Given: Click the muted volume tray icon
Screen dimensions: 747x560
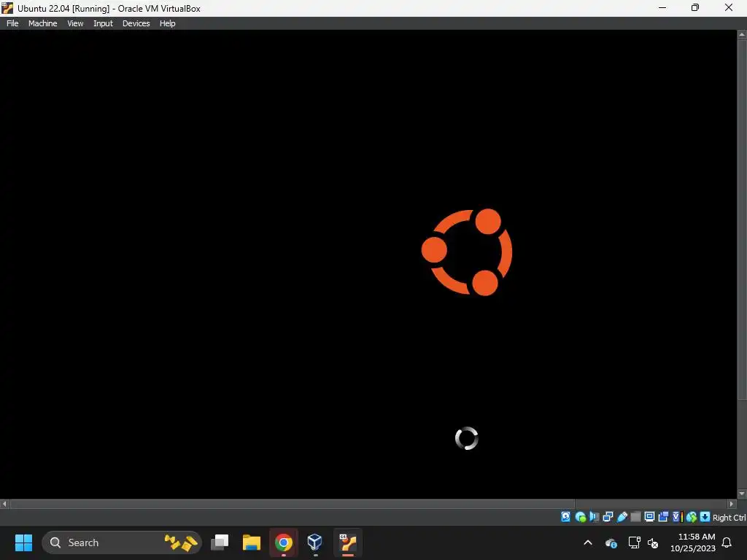Looking at the screenshot, I should [x=653, y=542].
